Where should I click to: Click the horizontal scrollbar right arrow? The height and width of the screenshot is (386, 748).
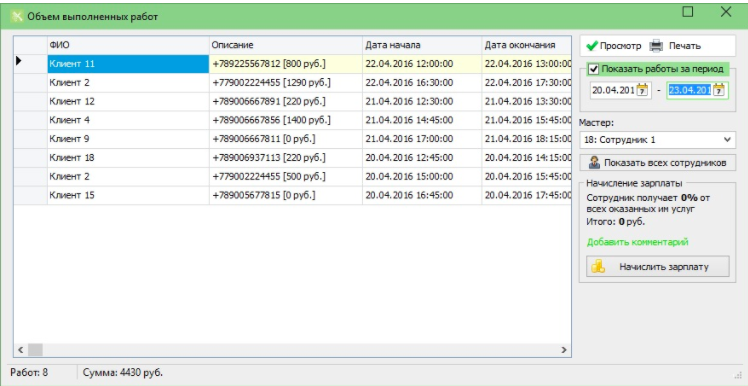click(x=564, y=350)
